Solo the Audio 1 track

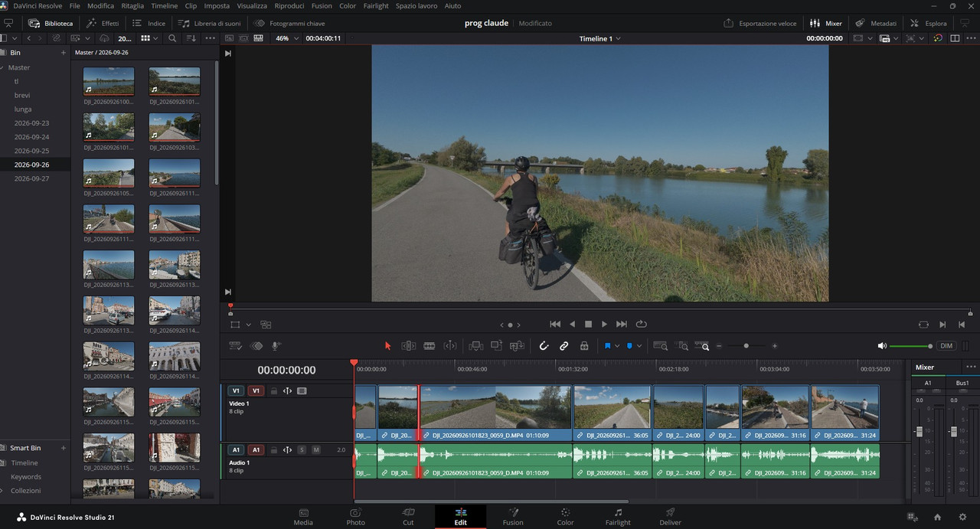click(x=302, y=450)
